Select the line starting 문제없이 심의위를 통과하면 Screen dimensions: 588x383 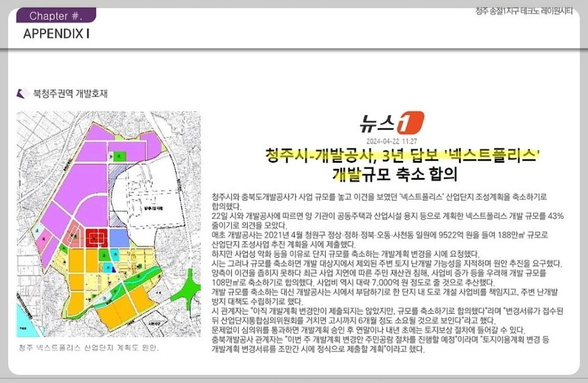(x=368, y=331)
